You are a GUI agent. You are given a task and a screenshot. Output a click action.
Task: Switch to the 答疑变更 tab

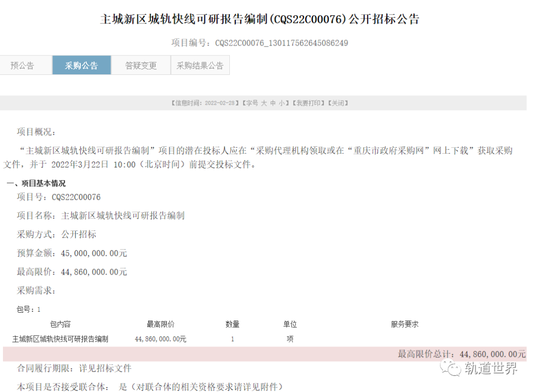141,65
